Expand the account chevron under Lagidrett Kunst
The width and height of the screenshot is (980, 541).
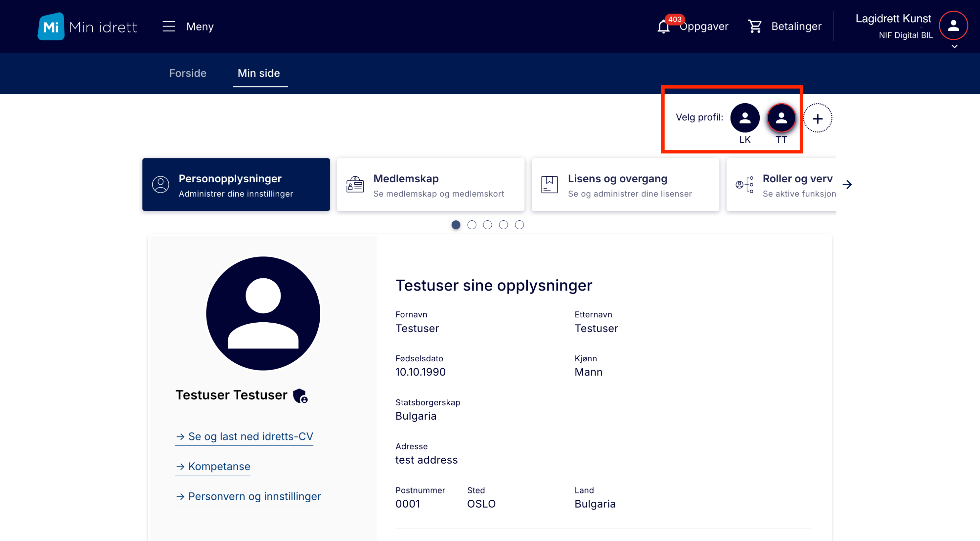click(x=954, y=47)
